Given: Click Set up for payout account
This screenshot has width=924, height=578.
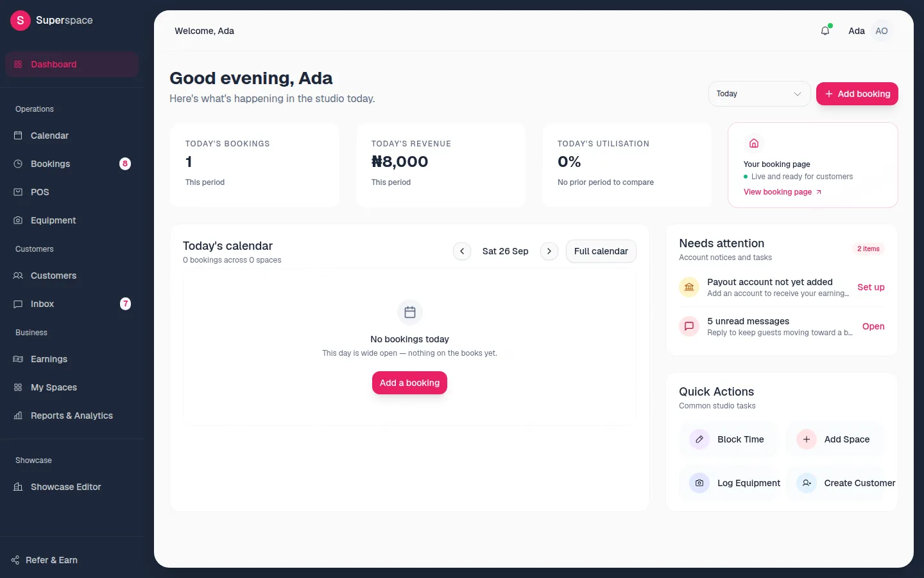Looking at the screenshot, I should coord(871,287).
